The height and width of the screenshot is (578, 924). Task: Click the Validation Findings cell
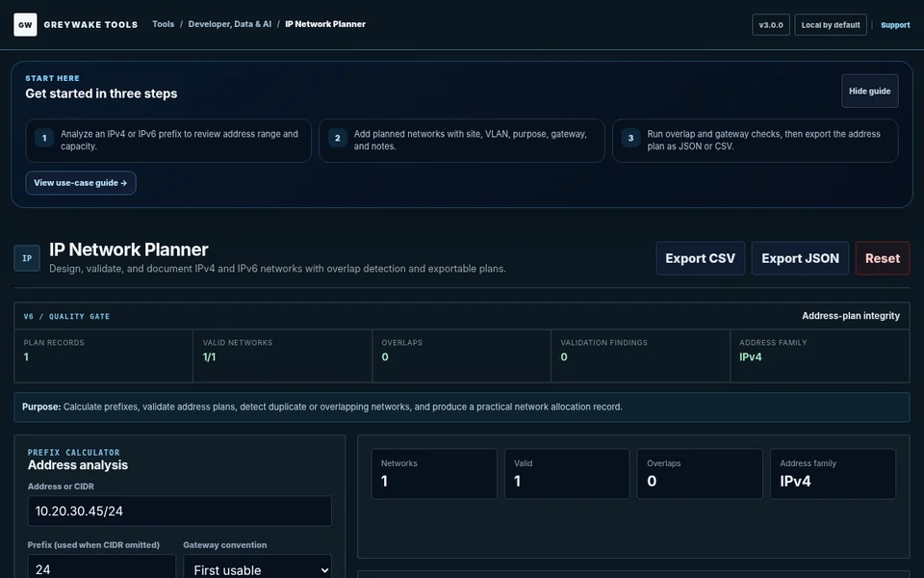coord(641,355)
